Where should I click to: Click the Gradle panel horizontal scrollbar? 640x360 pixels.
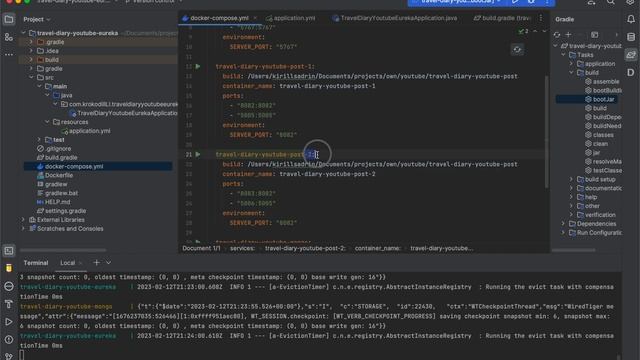(573, 250)
